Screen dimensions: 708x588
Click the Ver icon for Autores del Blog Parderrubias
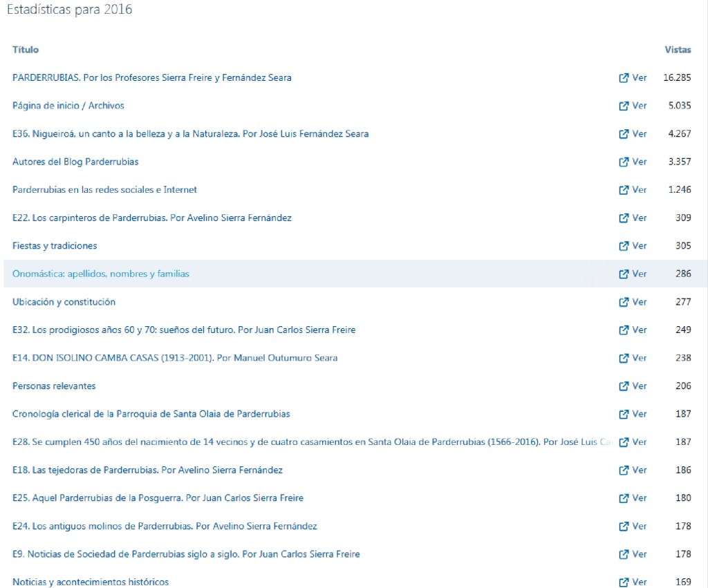(624, 162)
